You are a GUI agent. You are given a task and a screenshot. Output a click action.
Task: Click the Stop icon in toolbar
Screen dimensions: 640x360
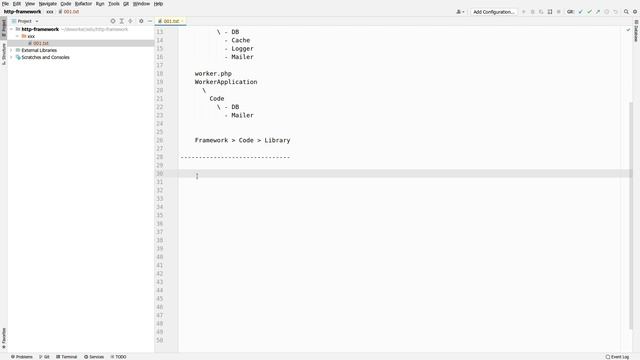pos(559,12)
